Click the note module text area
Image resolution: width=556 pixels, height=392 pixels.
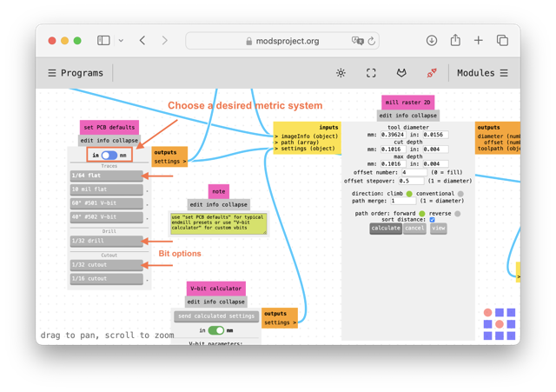click(x=218, y=223)
